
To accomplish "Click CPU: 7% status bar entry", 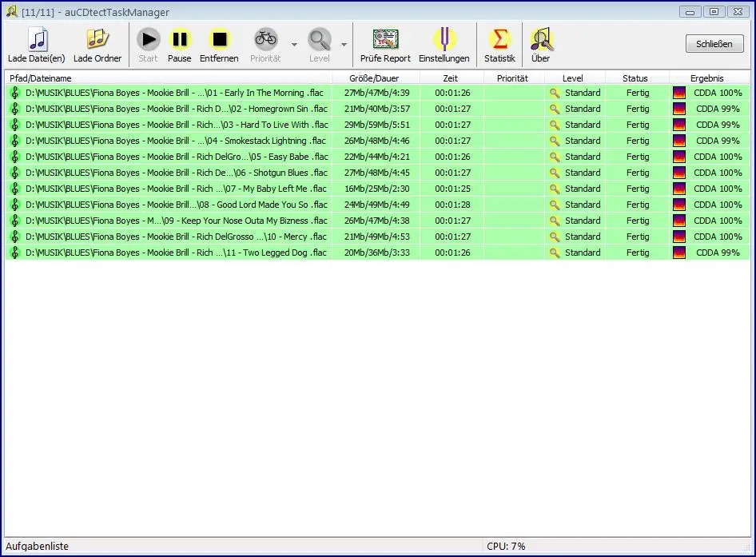I will point(506,546).
